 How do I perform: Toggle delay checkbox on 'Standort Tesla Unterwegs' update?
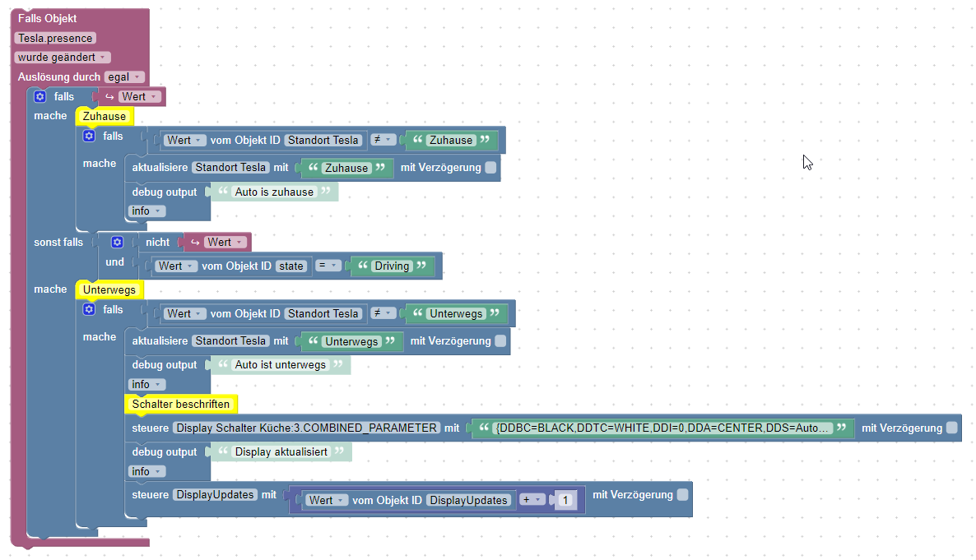(500, 341)
